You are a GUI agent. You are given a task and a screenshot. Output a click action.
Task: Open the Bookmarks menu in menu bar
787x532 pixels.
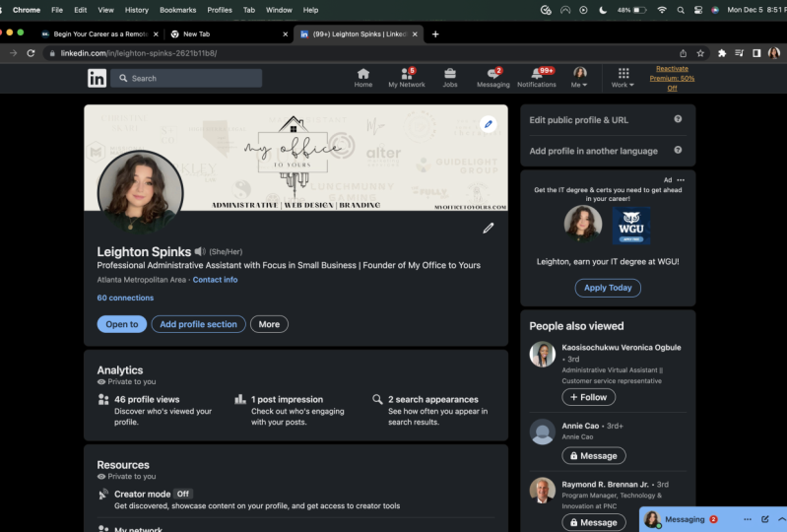pos(177,9)
